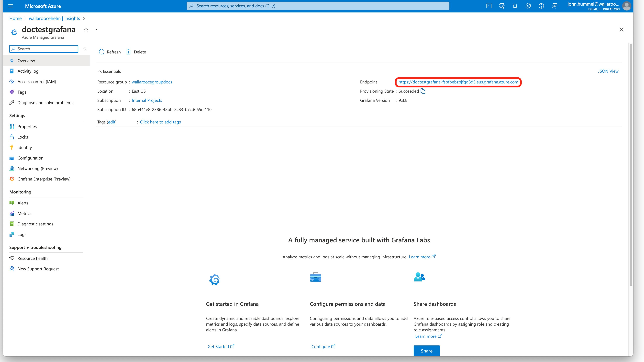
Task: Open Cloud Shell from top bar
Action: click(x=489, y=6)
